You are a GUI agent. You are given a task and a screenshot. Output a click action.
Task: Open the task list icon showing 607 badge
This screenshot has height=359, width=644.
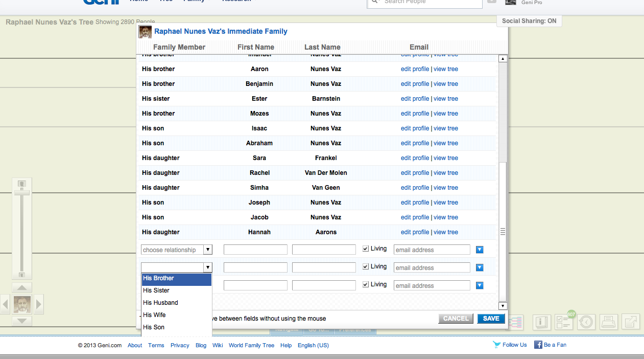click(564, 322)
